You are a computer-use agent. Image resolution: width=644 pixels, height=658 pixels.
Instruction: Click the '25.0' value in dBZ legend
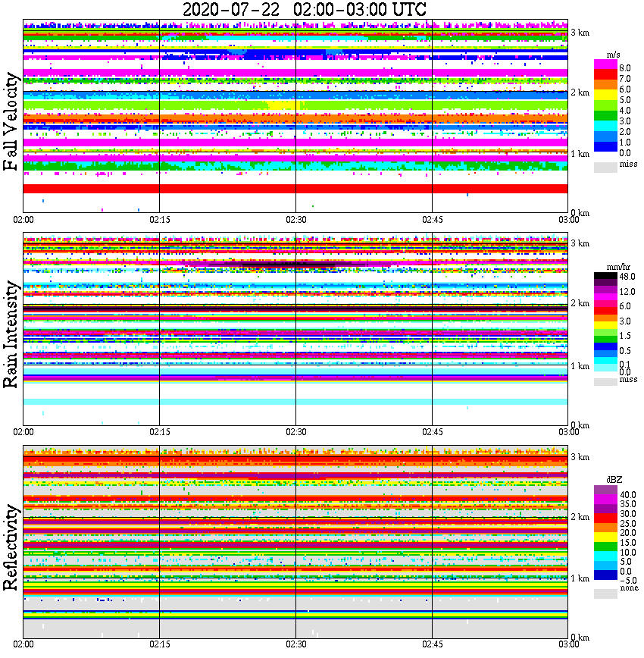[x=628, y=523]
